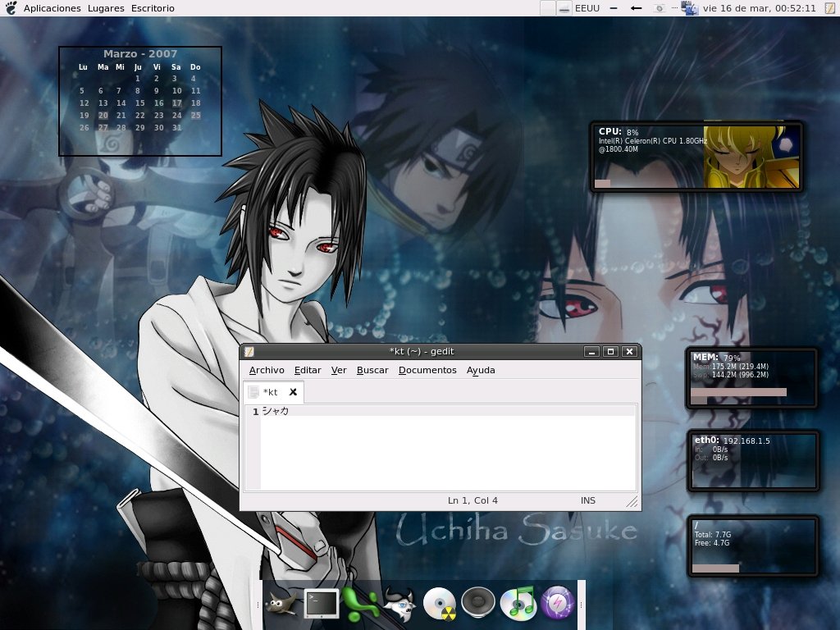Close the *kt tab in gedit
The width and height of the screenshot is (840, 630).
click(293, 392)
